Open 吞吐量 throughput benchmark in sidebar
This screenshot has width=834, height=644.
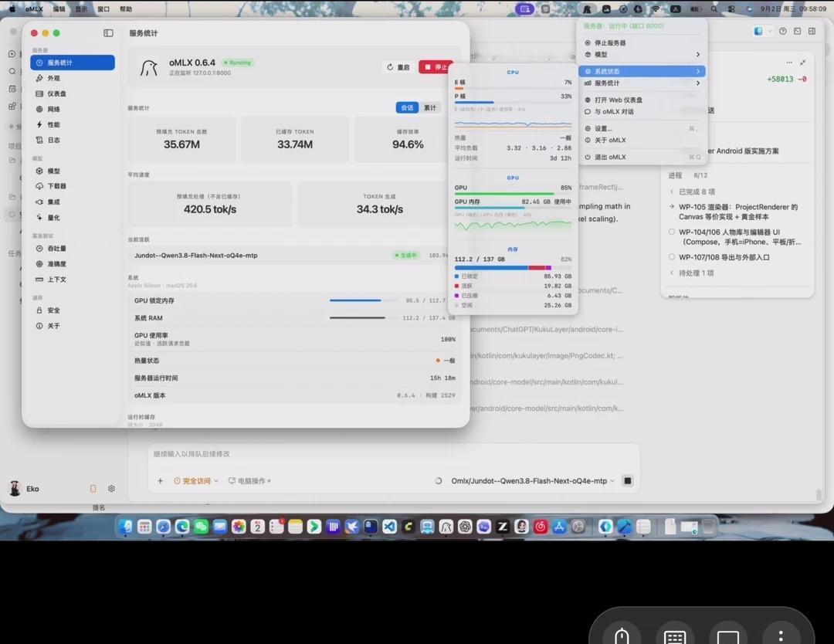[x=72, y=249]
